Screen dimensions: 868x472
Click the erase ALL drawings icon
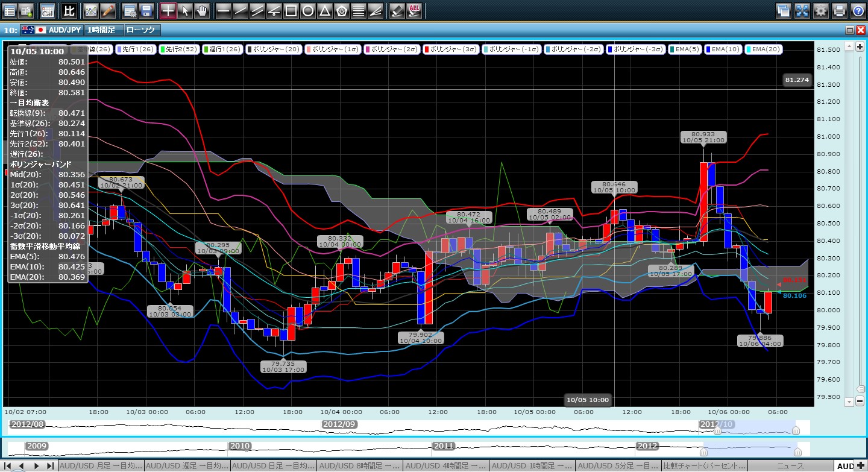point(414,10)
